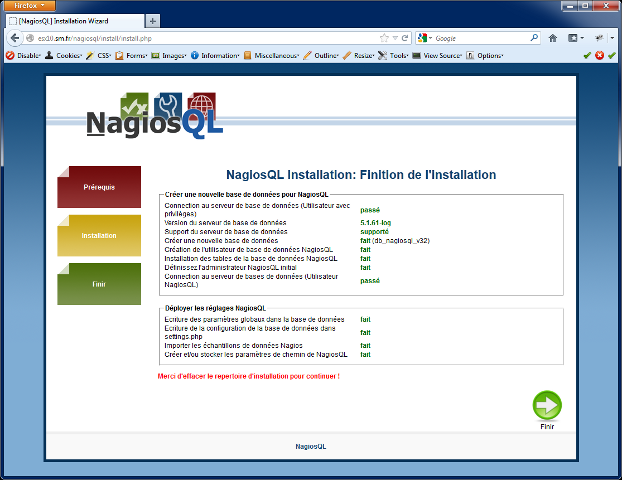The image size is (622, 480).
Task: Click the db_nagiosql_v32 database name text
Action: pyautogui.click(x=401, y=240)
